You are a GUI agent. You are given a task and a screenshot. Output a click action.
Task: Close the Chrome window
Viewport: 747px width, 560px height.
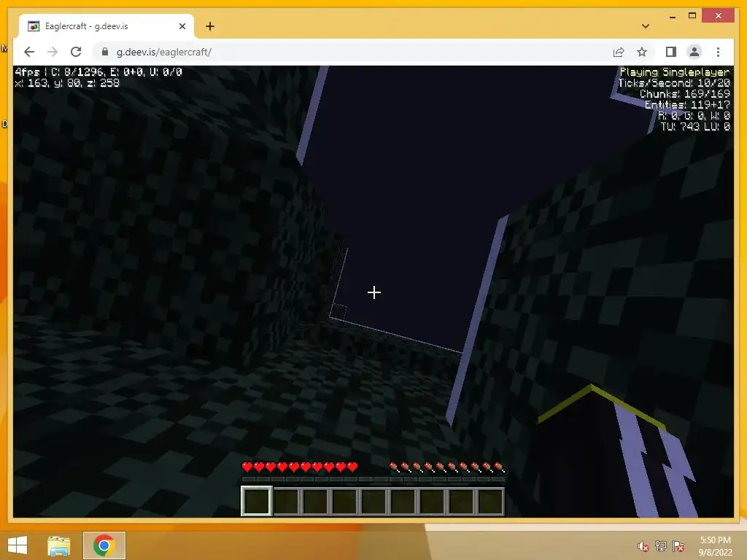pos(719,16)
